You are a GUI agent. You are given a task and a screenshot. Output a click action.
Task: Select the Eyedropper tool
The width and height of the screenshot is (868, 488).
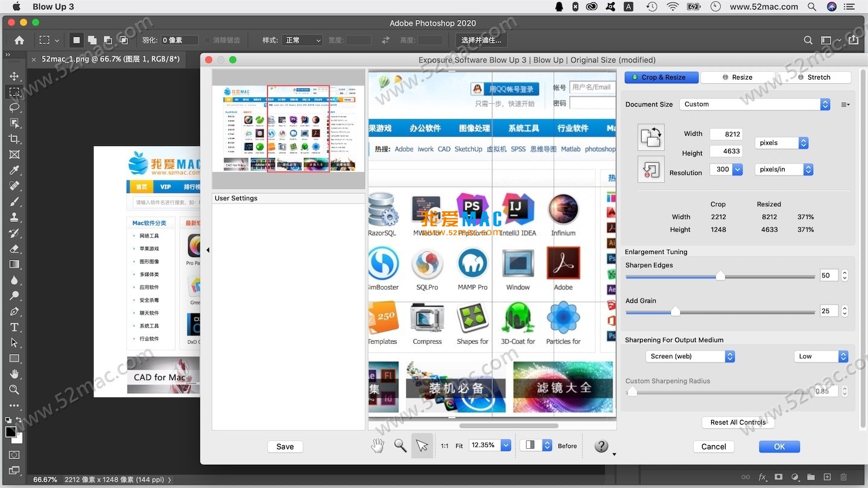tap(14, 170)
